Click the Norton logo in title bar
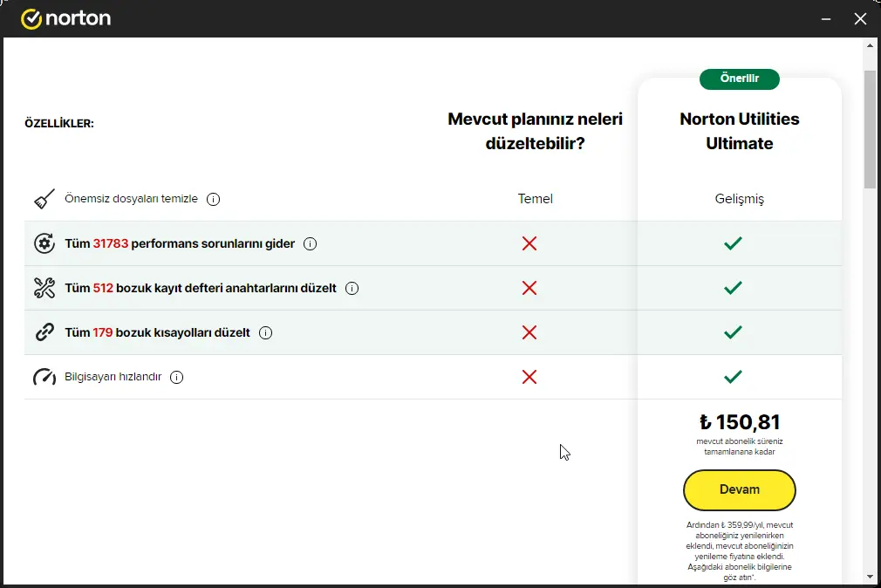 (x=65, y=18)
